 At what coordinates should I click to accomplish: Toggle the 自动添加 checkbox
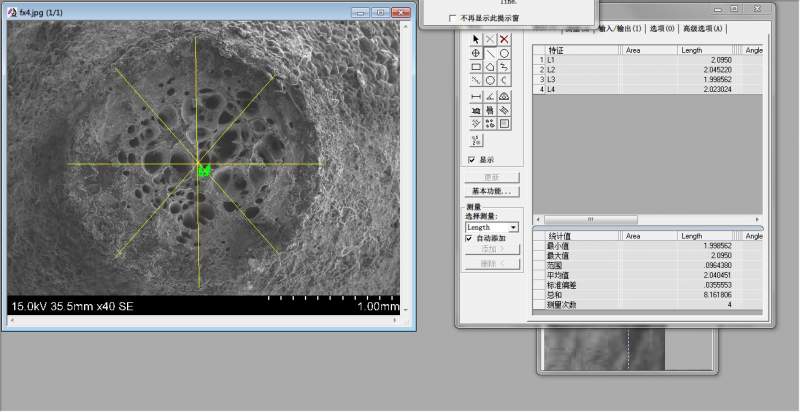(x=468, y=238)
